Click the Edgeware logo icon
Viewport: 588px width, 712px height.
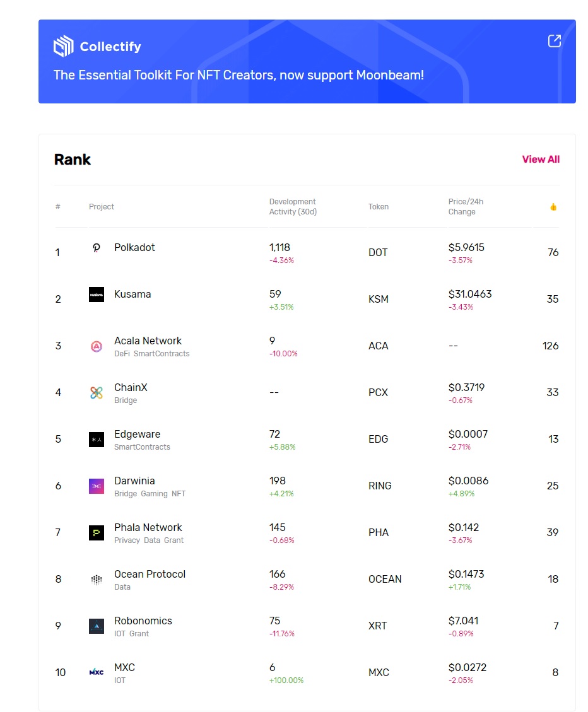[x=97, y=440]
